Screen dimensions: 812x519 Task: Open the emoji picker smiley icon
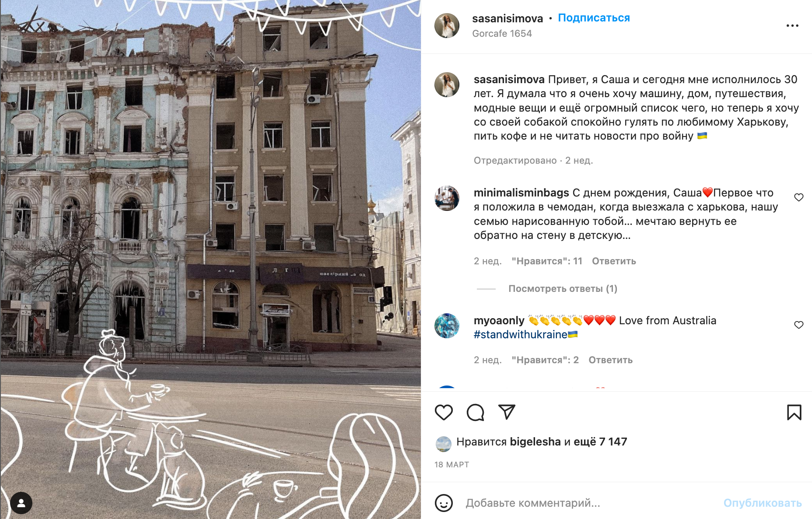point(444,503)
